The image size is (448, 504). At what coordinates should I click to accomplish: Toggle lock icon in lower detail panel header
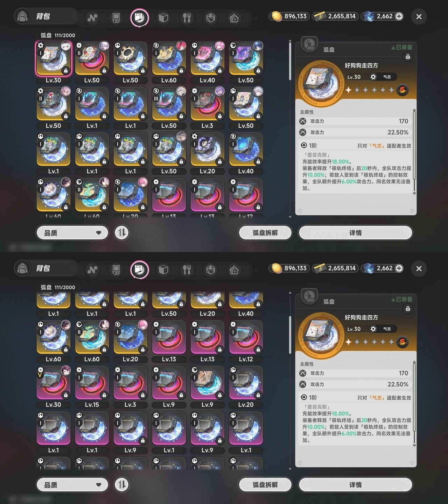(x=408, y=309)
